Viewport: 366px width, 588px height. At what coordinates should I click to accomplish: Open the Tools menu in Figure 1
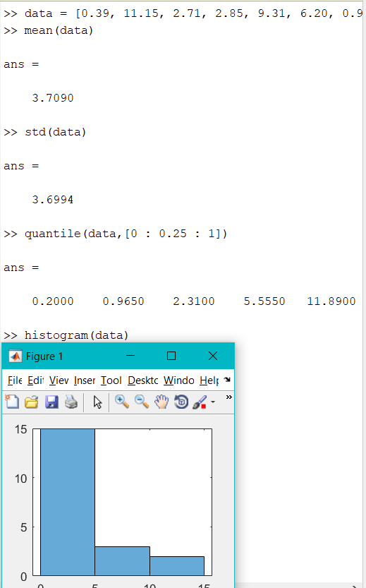111,380
